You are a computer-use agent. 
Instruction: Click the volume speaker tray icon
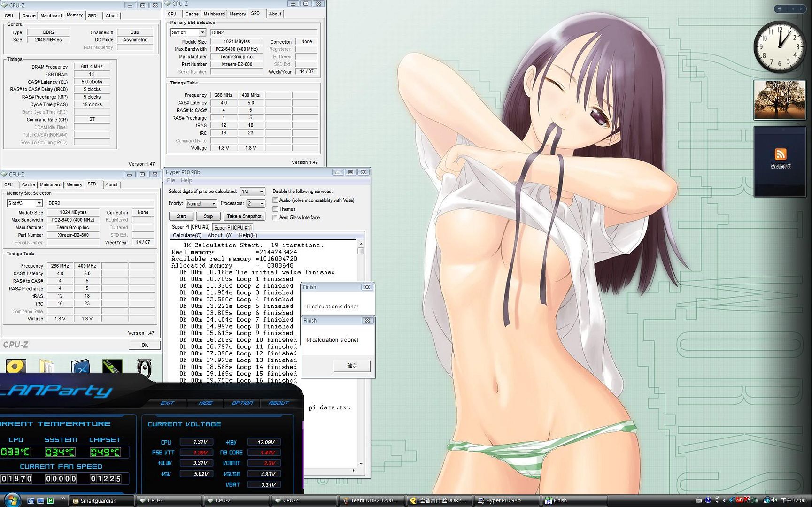(x=773, y=500)
